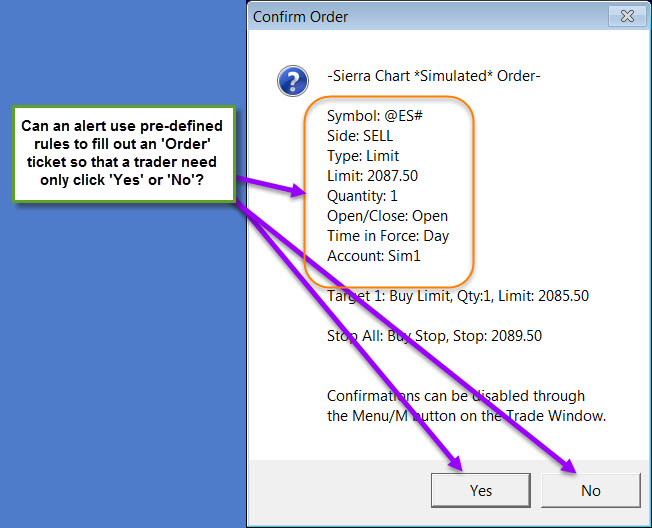Click the 'Open/Close: Open' line
The height and width of the screenshot is (528, 652).
click(x=387, y=216)
